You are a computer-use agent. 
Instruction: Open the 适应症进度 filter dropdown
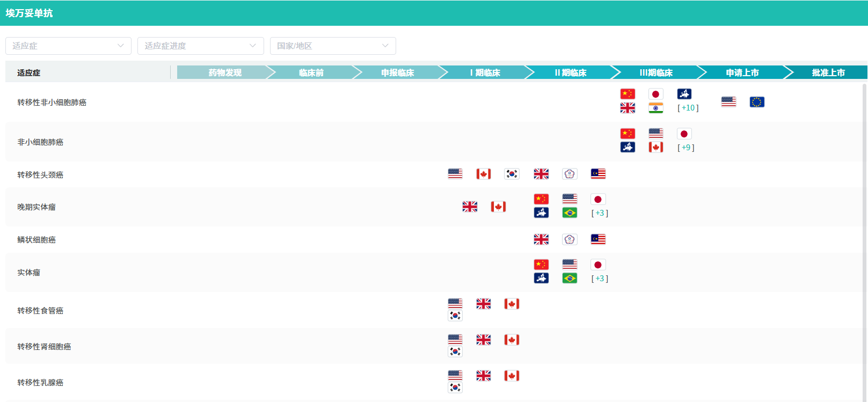coord(201,46)
